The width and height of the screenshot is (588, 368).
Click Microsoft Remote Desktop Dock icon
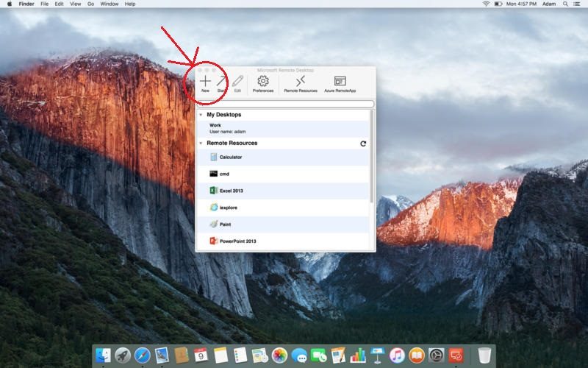click(x=456, y=355)
